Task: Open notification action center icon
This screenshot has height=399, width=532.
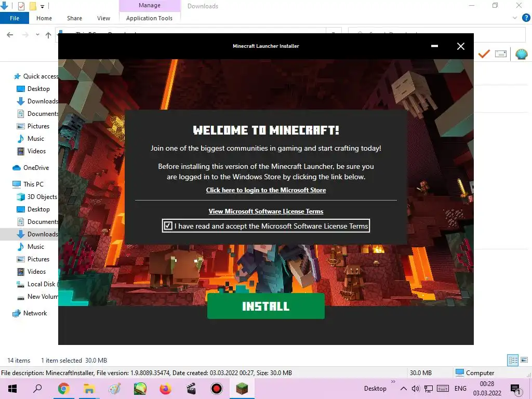Action: coord(515,389)
